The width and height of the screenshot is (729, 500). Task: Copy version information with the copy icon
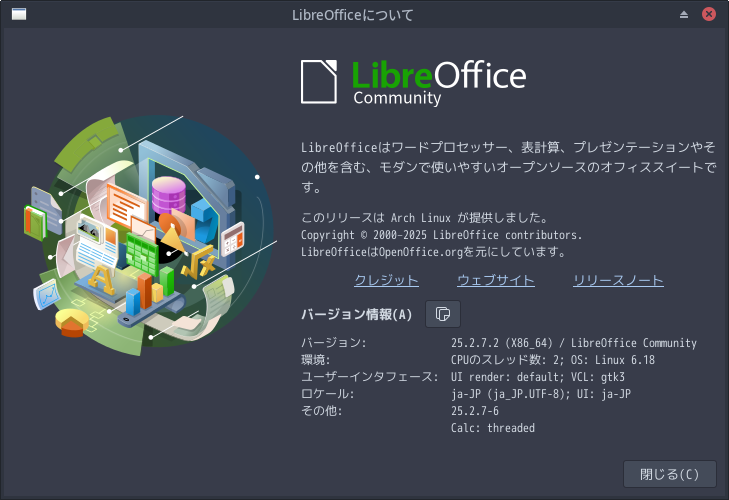pos(443,314)
